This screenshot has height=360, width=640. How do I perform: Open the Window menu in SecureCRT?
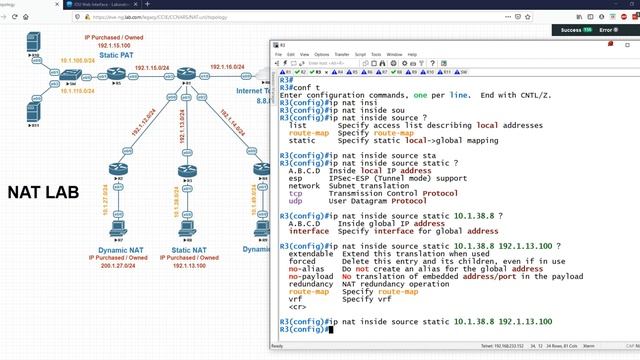[x=394, y=54]
